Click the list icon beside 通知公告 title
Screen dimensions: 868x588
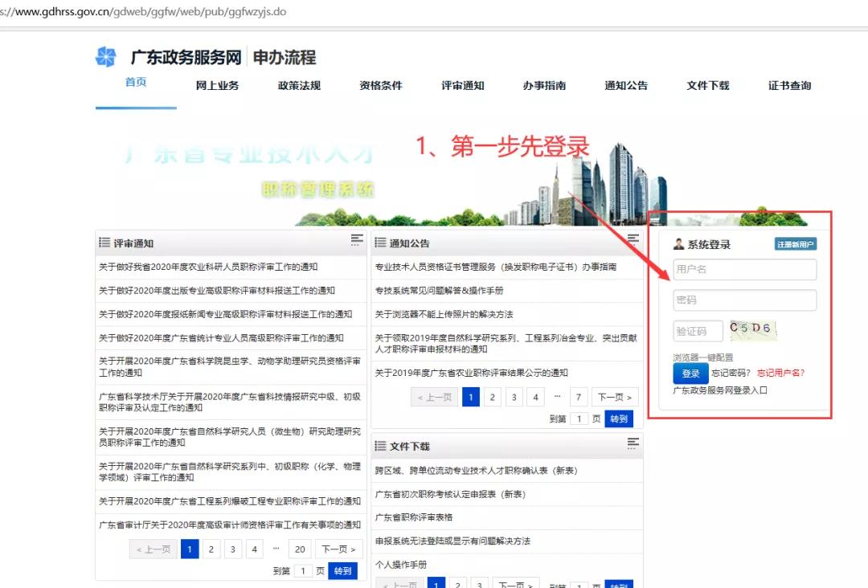(381, 243)
